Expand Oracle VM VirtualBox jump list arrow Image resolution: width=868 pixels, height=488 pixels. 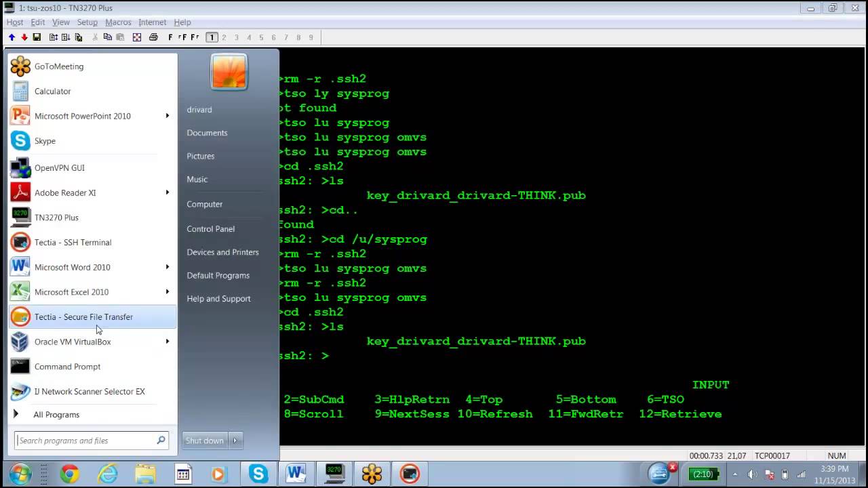point(167,342)
